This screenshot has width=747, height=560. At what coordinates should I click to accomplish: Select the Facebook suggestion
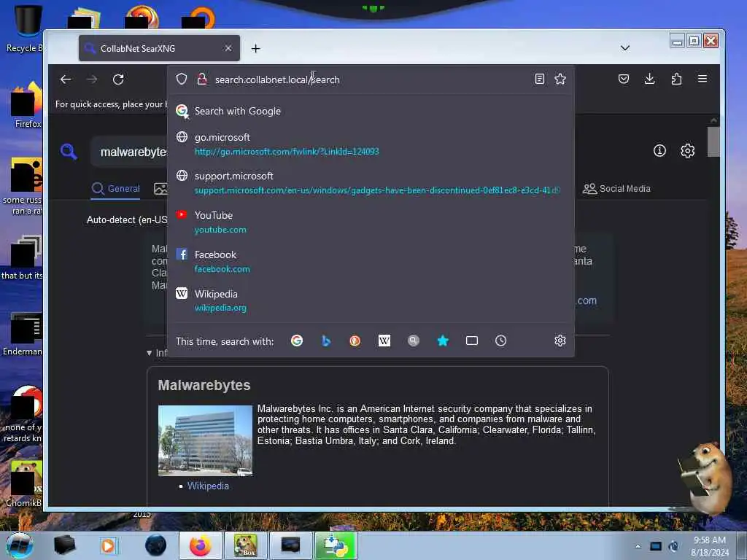coord(371,262)
